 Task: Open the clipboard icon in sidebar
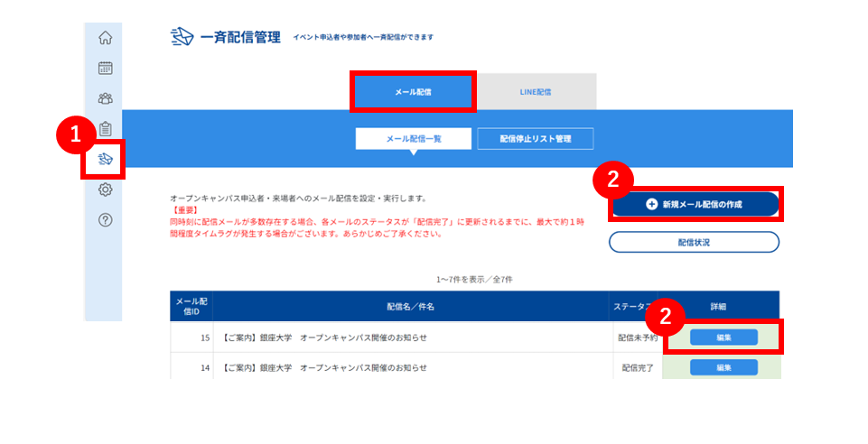[x=105, y=129]
